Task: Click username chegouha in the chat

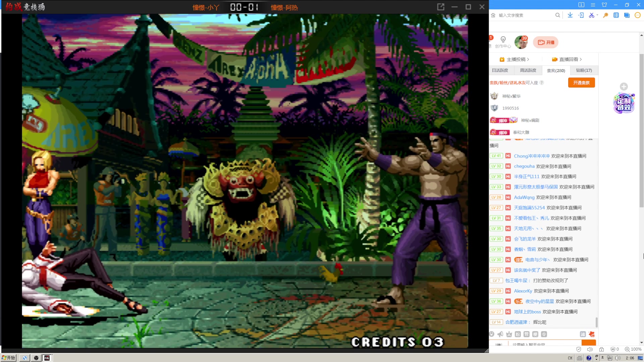Action: (524, 166)
